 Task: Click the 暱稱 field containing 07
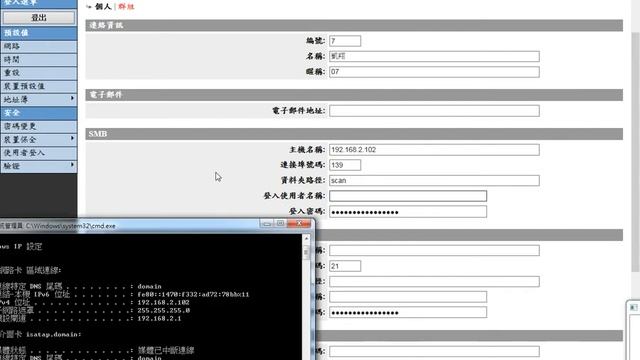coord(434,72)
